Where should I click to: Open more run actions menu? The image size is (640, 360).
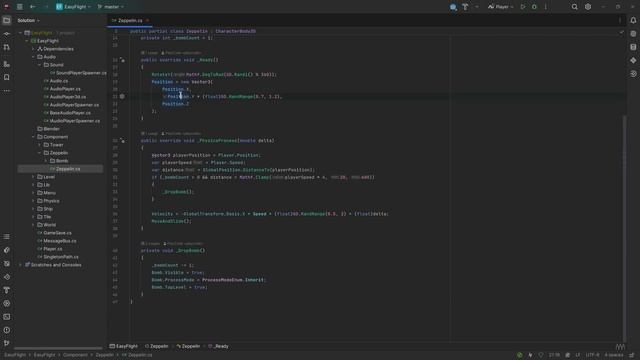(546, 7)
